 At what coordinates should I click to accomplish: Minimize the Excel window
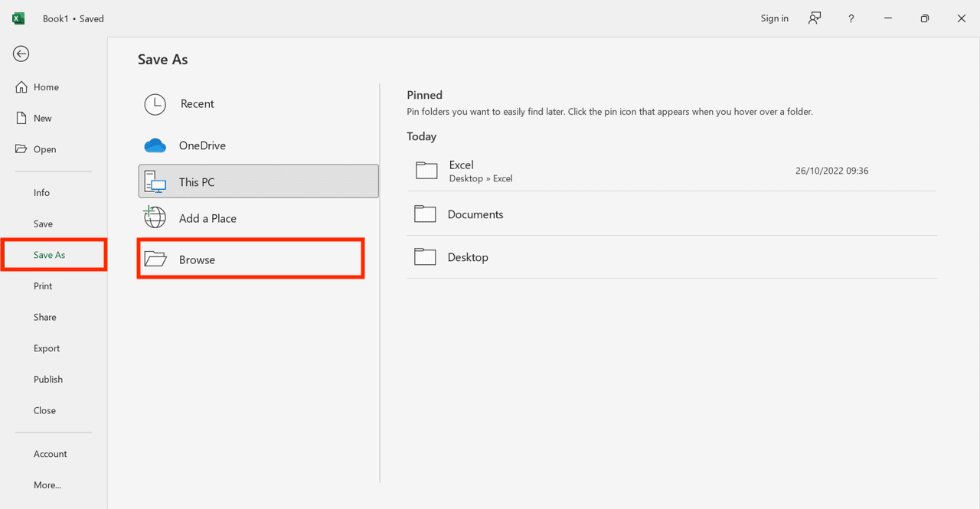(x=888, y=18)
